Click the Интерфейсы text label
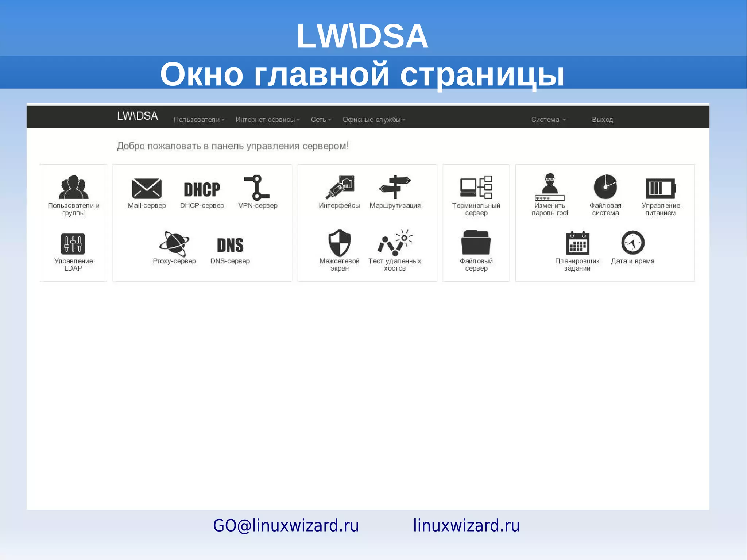Screen dimensions: 747x560 click(x=339, y=206)
